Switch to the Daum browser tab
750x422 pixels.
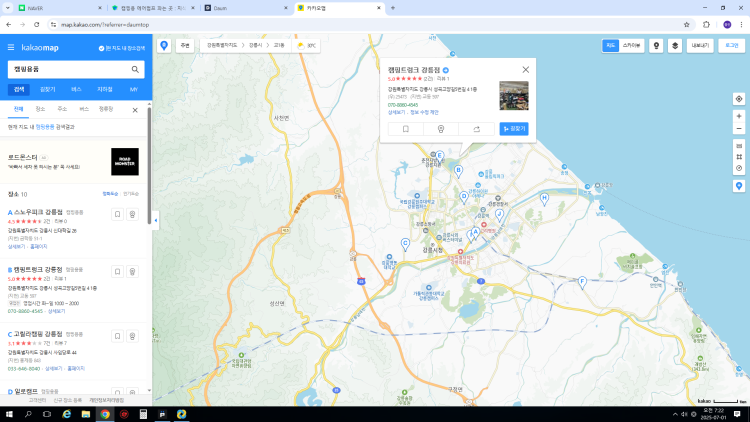(x=245, y=8)
